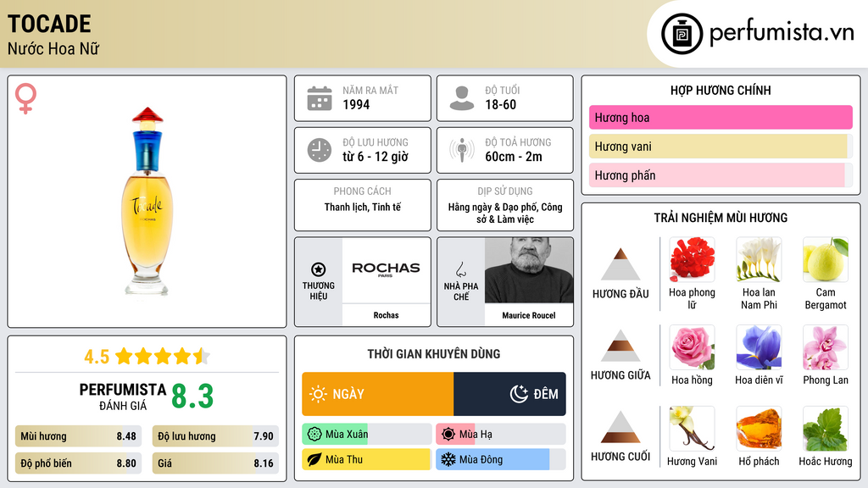Click the age range value 18-60
The width and height of the screenshot is (868, 488).
[x=500, y=104]
